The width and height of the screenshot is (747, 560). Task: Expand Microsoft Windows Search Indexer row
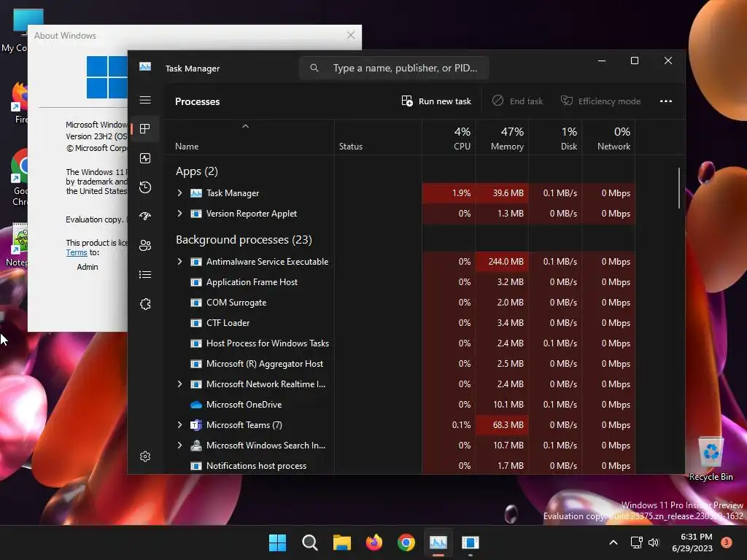click(179, 446)
